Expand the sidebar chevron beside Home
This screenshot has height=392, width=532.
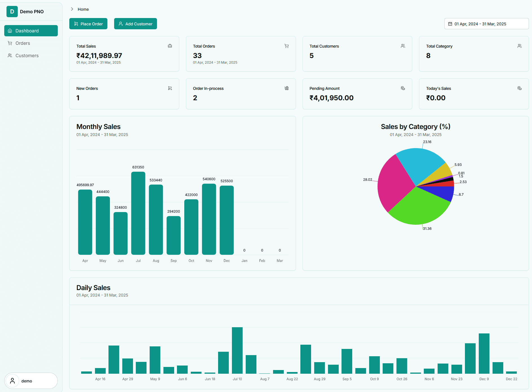72,9
